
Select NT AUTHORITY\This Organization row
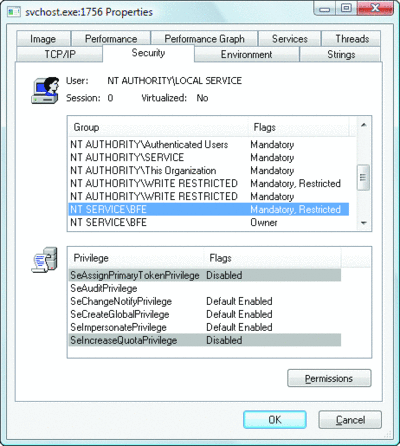209,170
